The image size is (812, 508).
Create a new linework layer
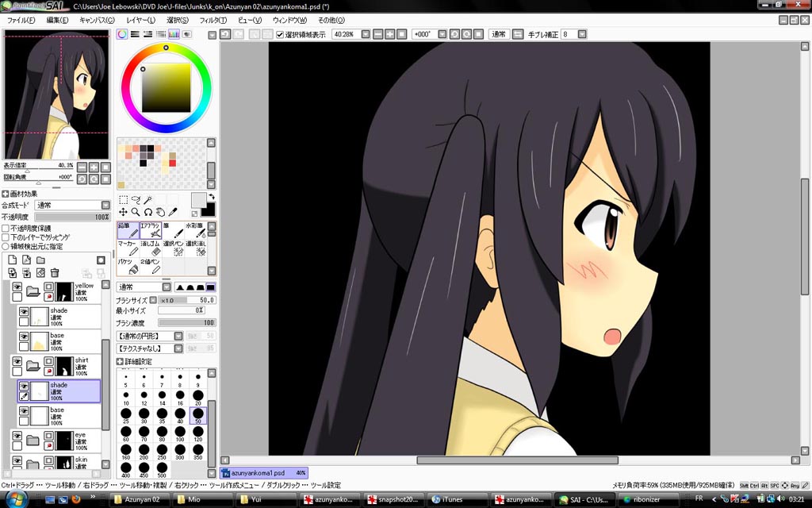pyautogui.click(x=26, y=260)
